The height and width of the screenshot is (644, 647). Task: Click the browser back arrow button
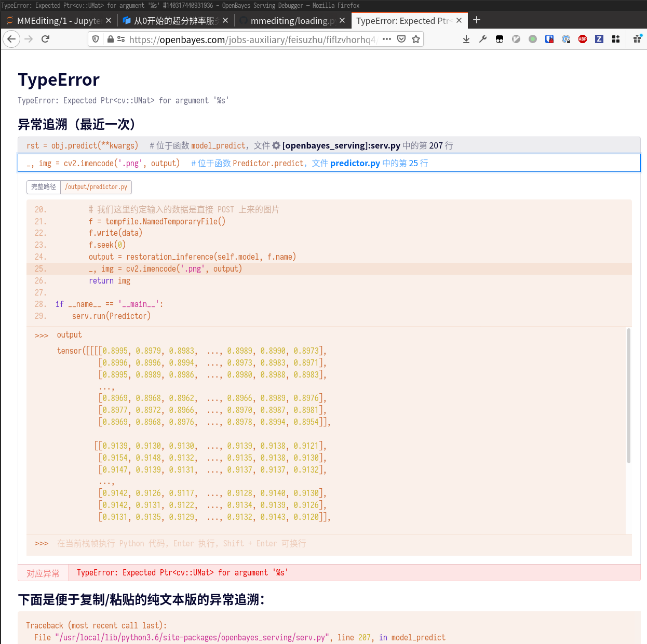point(11,39)
